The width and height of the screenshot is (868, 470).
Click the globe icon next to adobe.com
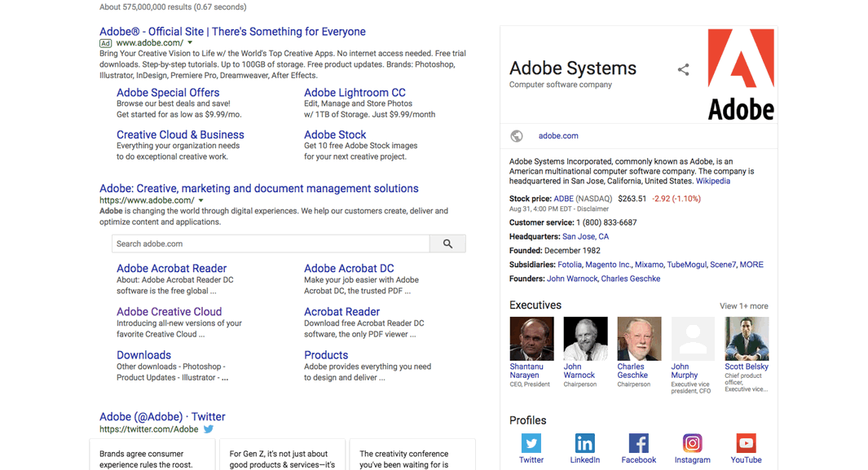517,136
